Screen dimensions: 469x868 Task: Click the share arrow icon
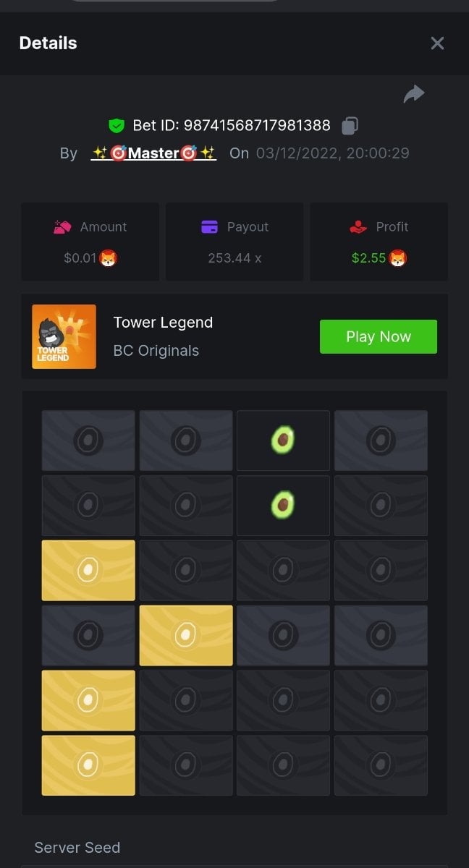pos(414,94)
